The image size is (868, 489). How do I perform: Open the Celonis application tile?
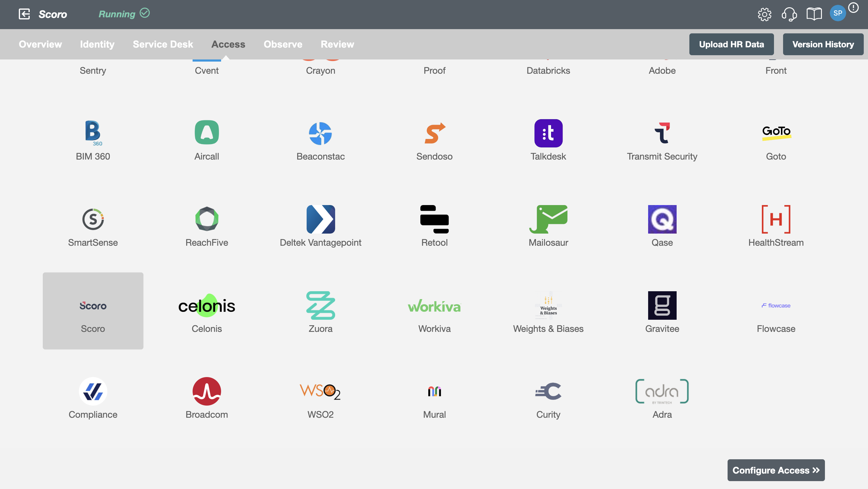[x=207, y=311]
